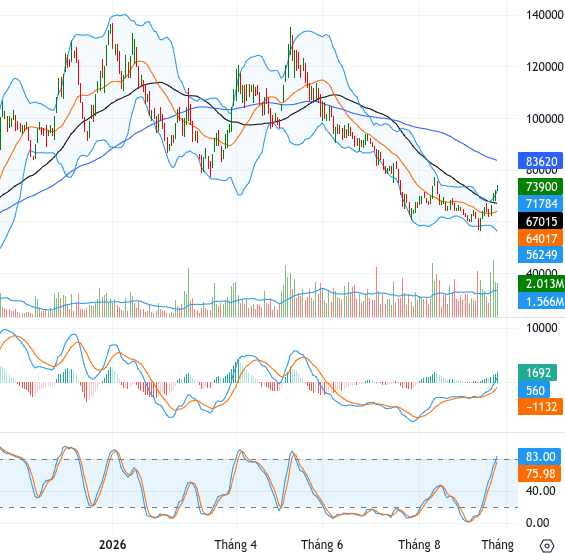Click the 100000 price axis level

click(544, 119)
